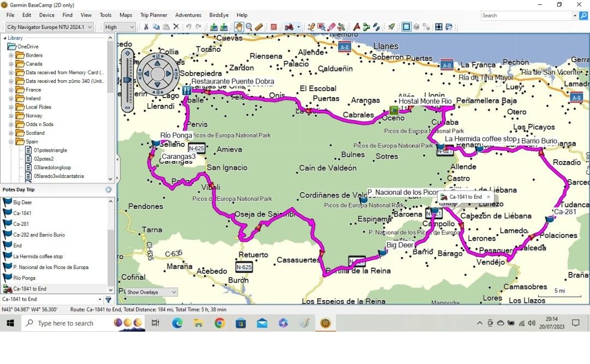Screen dimensions: 590x364
Task: Open the File menu
Action: pos(10,15)
